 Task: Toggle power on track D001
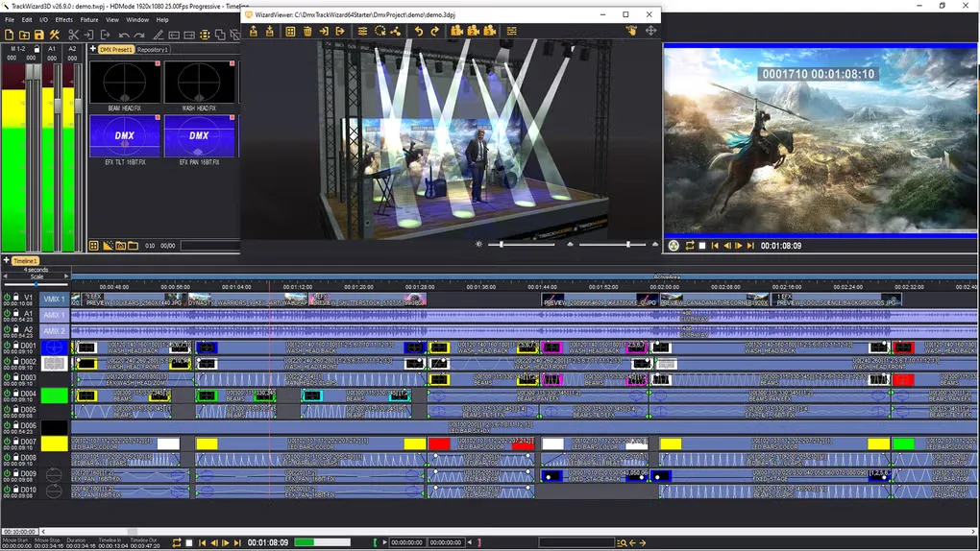[7, 345]
